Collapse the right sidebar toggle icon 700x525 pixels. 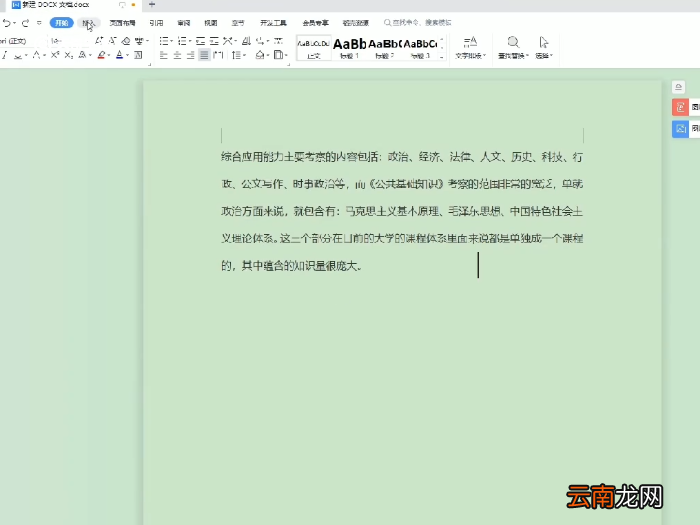pos(679,87)
